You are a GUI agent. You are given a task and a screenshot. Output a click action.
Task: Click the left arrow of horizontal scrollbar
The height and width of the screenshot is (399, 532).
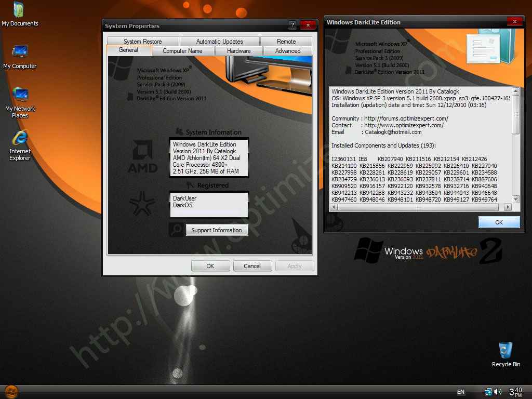tap(334, 207)
